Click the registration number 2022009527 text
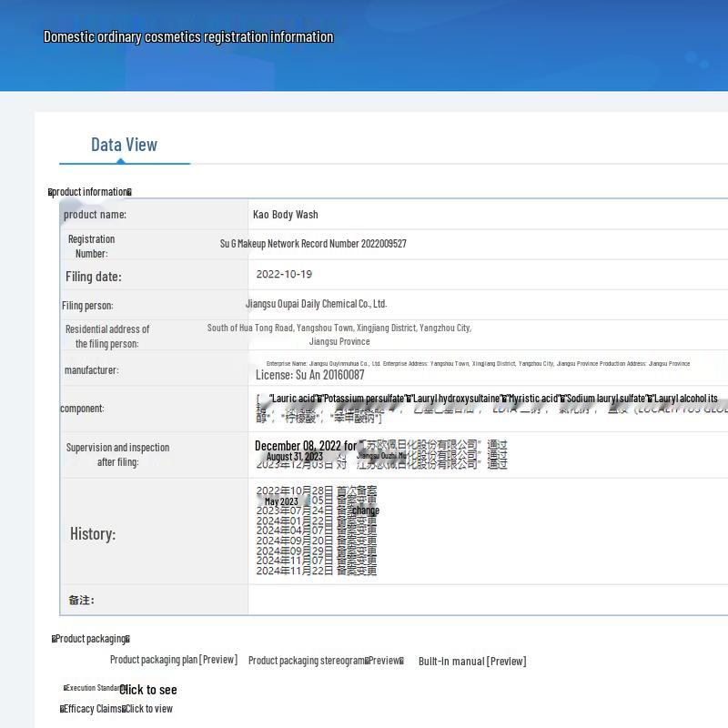Viewport: 728px width, 728px height. pyautogui.click(x=313, y=244)
